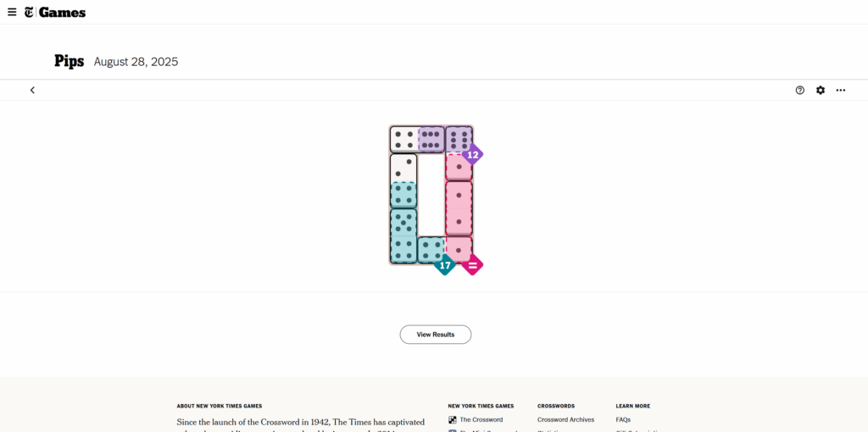This screenshot has height=432, width=868.
Task: Click the purple 12 sum badge
Action: click(473, 154)
